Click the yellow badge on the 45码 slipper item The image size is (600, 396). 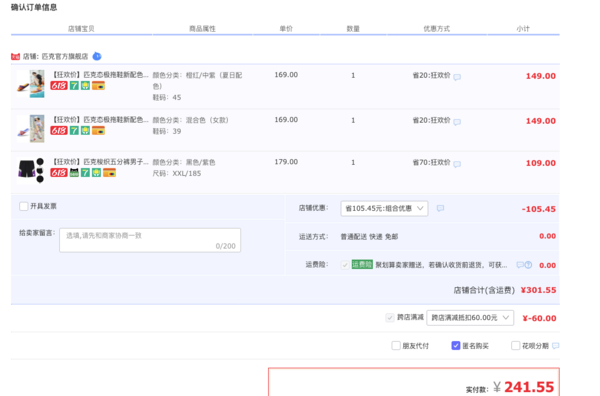coord(85,86)
